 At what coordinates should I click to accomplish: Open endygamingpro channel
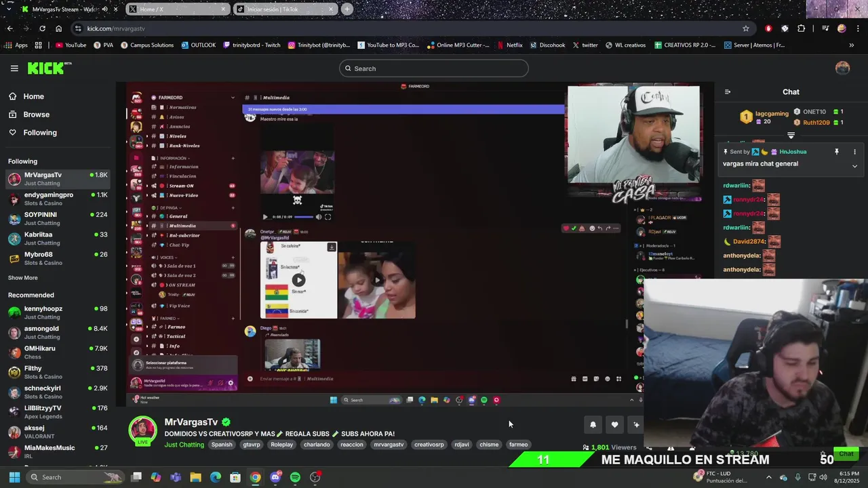(58, 199)
